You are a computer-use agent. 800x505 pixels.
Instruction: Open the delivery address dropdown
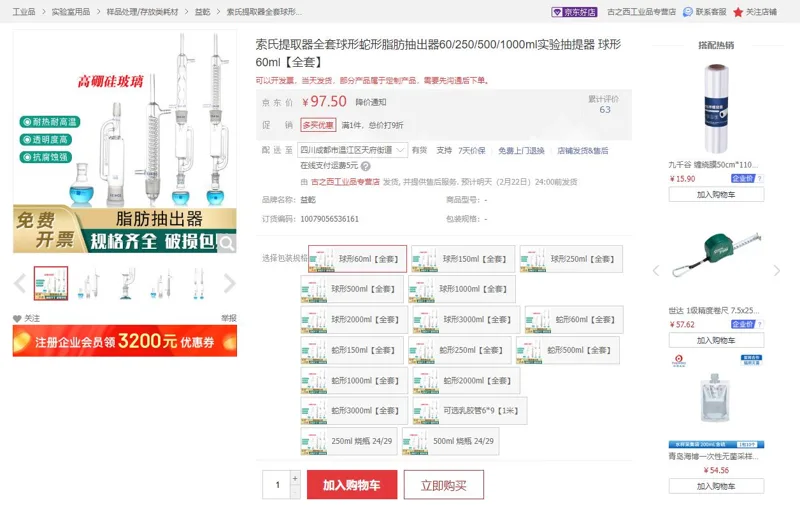(x=352, y=150)
